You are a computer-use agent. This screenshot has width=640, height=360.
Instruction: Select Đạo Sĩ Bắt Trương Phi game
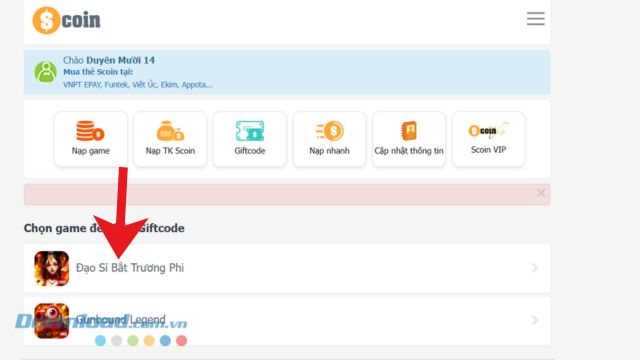tap(287, 268)
